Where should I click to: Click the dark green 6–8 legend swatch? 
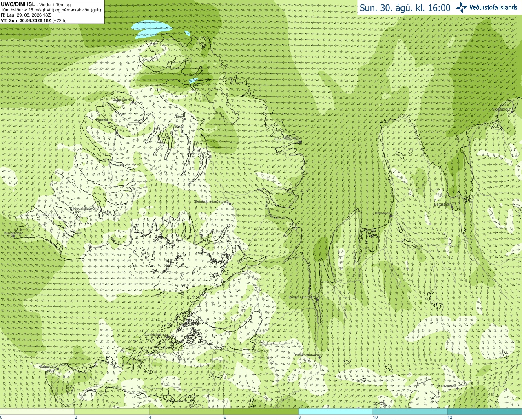261,411
